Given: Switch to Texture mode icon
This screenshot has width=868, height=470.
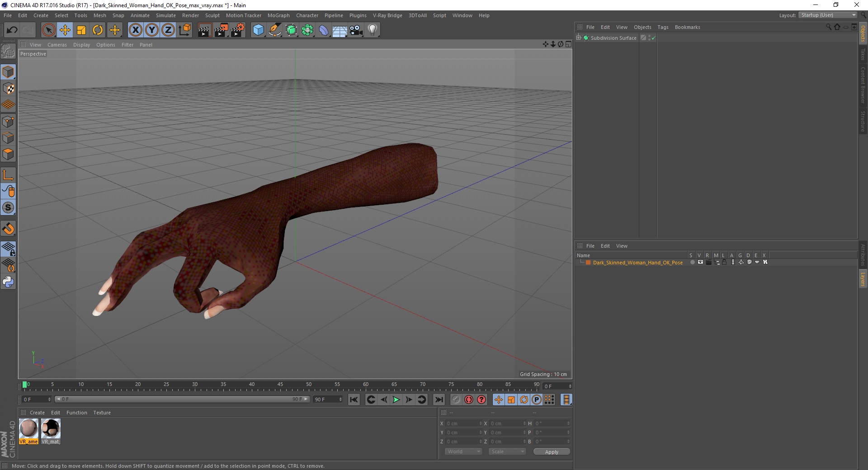Looking at the screenshot, I should pos(8,89).
